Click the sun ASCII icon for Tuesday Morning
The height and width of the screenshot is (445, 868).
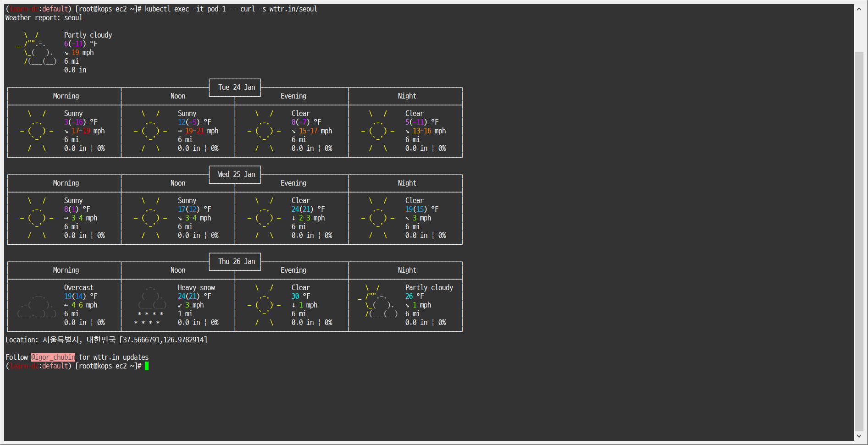pyautogui.click(x=37, y=131)
